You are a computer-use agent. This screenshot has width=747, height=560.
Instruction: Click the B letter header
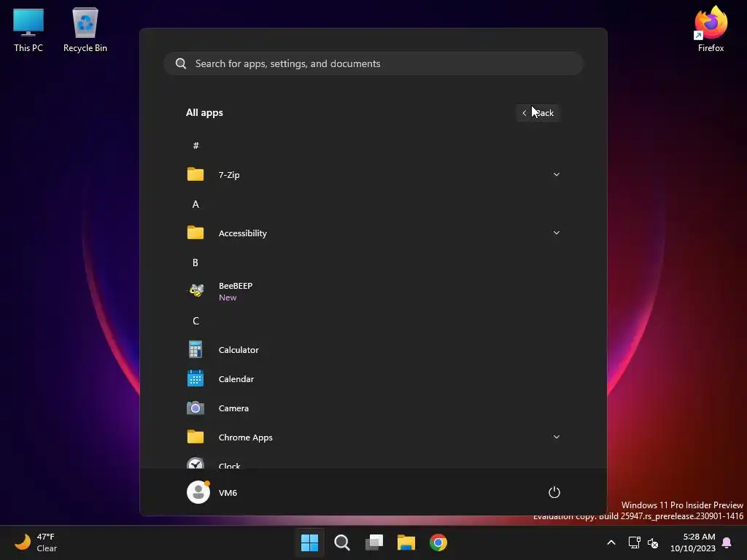(196, 262)
